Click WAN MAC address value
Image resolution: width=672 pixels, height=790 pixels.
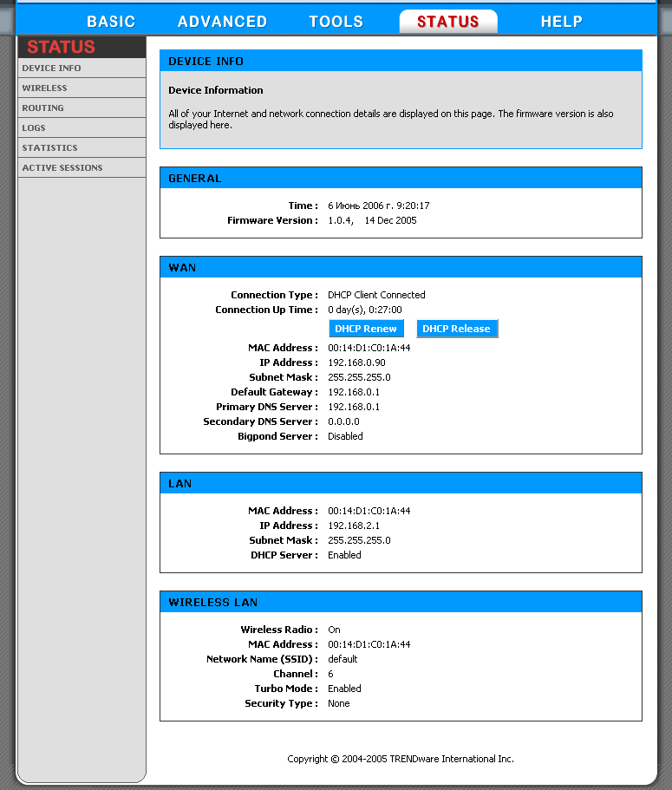(x=369, y=348)
